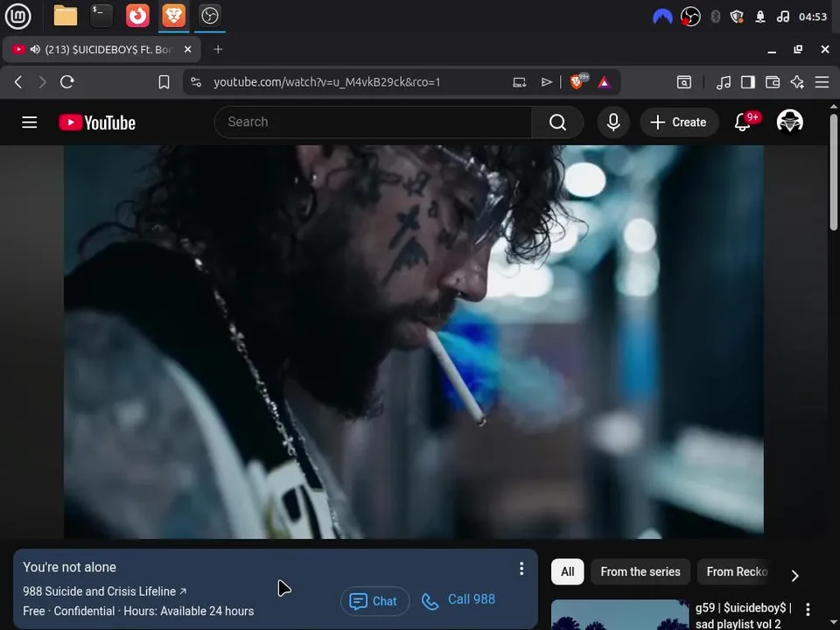Click Call 988
This screenshot has width=840, height=630.
[458, 600]
